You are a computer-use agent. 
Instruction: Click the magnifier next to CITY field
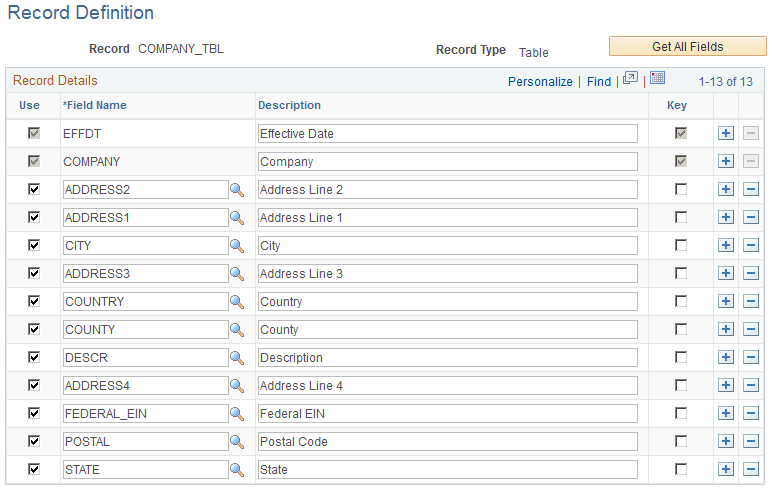[x=237, y=246]
